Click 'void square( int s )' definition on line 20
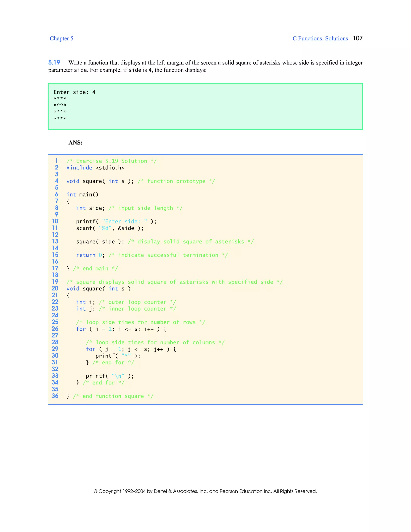The height and width of the screenshot is (532, 411). point(99,289)
